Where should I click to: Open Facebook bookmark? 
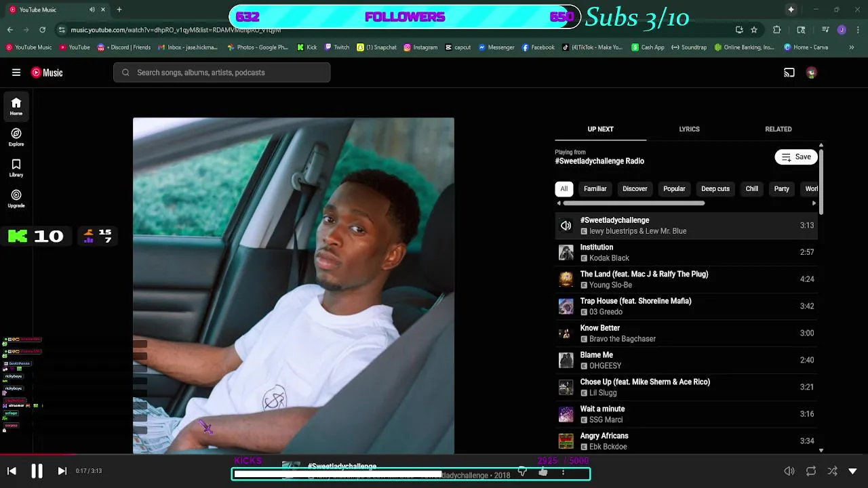click(538, 47)
